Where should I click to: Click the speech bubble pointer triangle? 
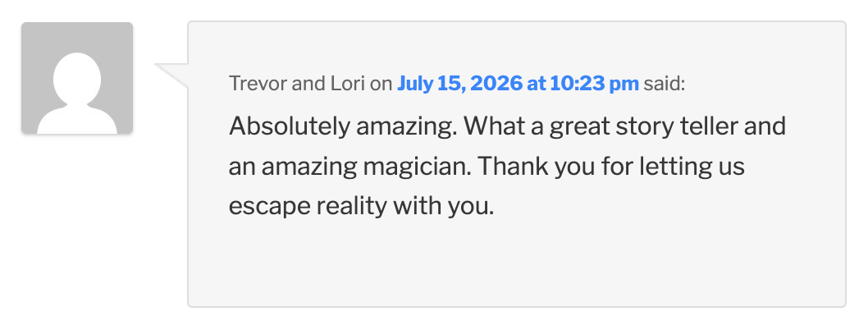pyautogui.click(x=171, y=76)
